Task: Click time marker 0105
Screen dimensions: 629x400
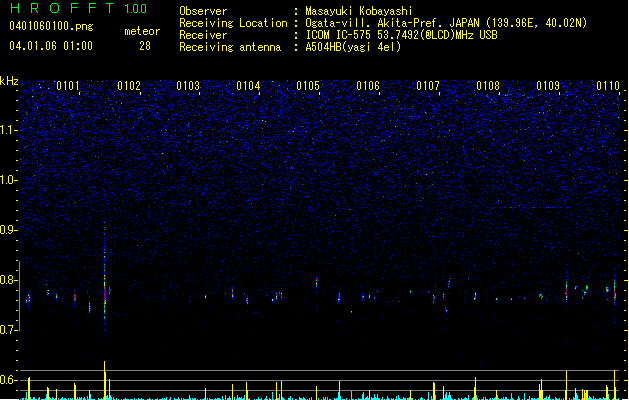Action: coord(308,86)
